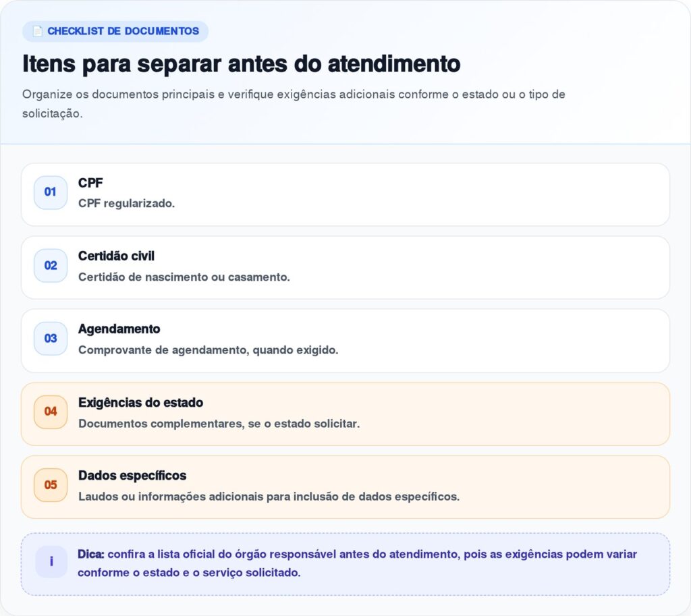Click the CHECKLIST DE DOCUMENTOS label
Image resolution: width=691 pixels, height=616 pixels.
123,31
